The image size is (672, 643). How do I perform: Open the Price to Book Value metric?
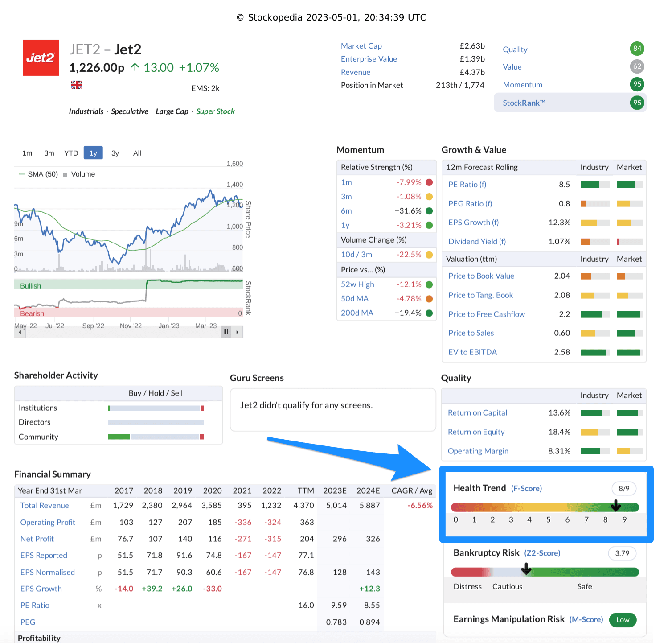pos(481,276)
